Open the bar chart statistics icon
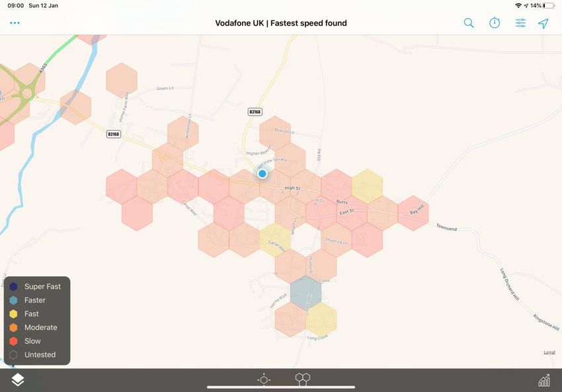Image resolution: width=562 pixels, height=392 pixels. point(544,380)
